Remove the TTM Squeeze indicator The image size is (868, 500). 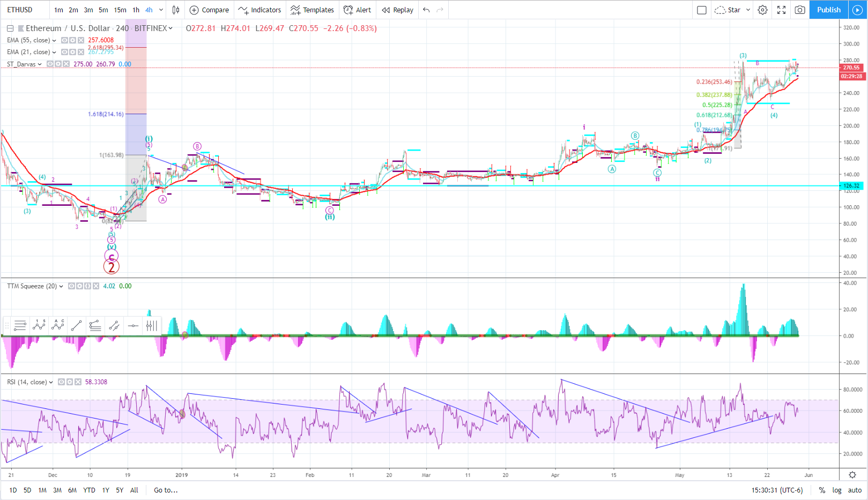(96, 286)
